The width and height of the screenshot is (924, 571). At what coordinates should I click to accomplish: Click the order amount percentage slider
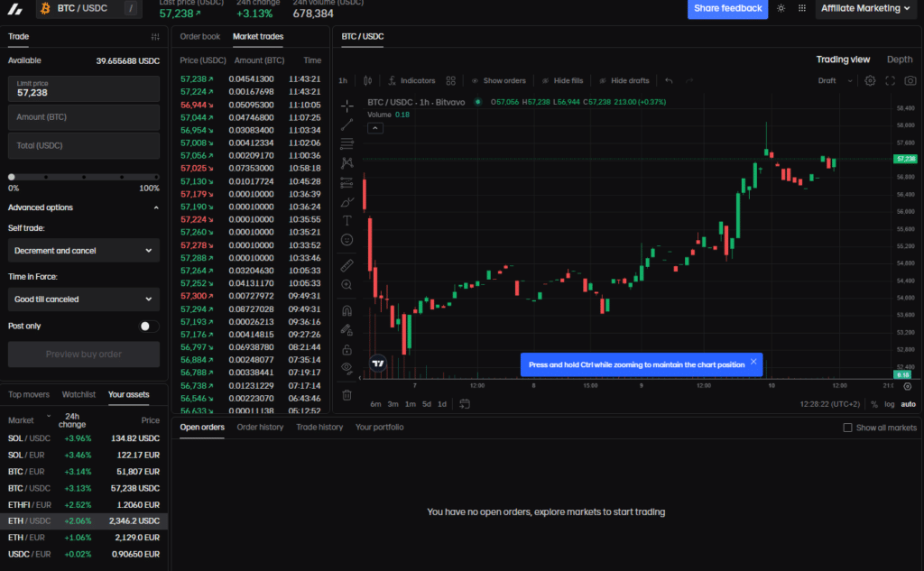(x=84, y=177)
